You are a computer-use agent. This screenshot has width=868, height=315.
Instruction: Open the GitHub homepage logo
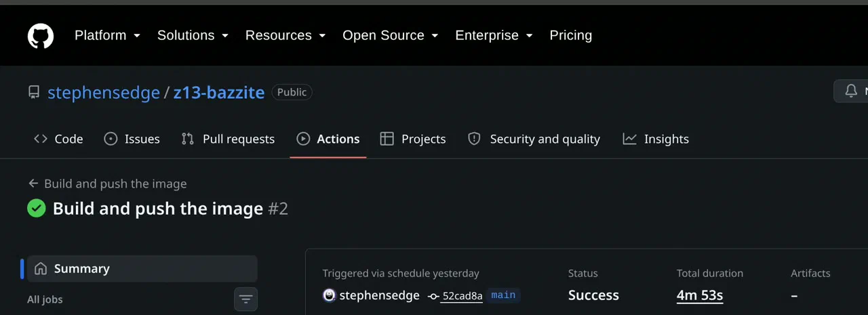click(41, 35)
